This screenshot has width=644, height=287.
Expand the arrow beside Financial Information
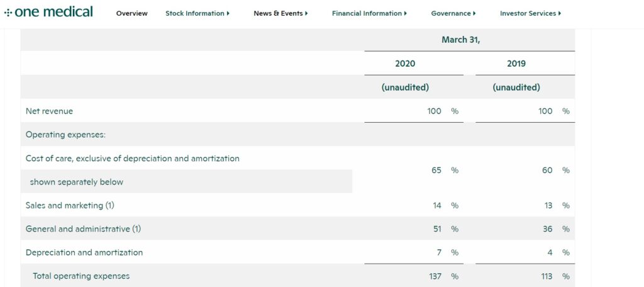(x=406, y=13)
